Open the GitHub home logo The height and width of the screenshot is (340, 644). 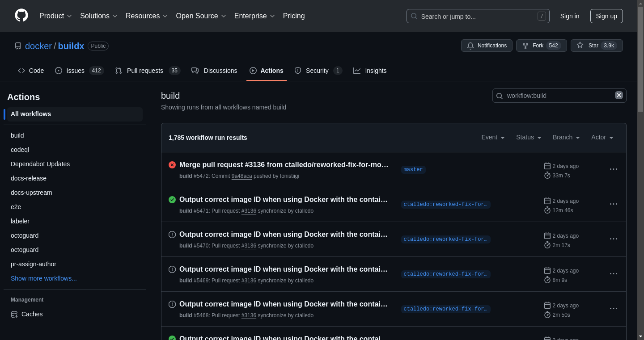pos(21,16)
